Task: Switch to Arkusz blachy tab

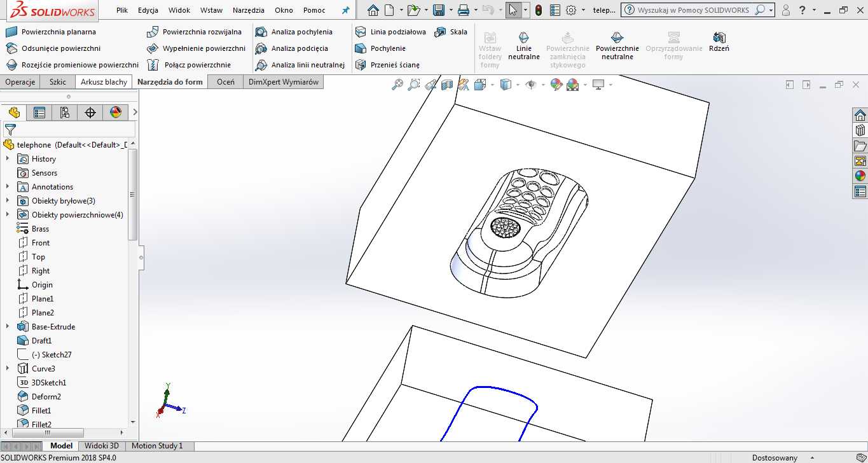Action: 104,82
